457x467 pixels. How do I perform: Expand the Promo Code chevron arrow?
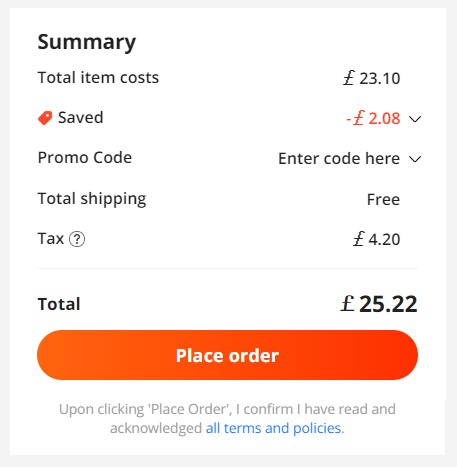415,159
